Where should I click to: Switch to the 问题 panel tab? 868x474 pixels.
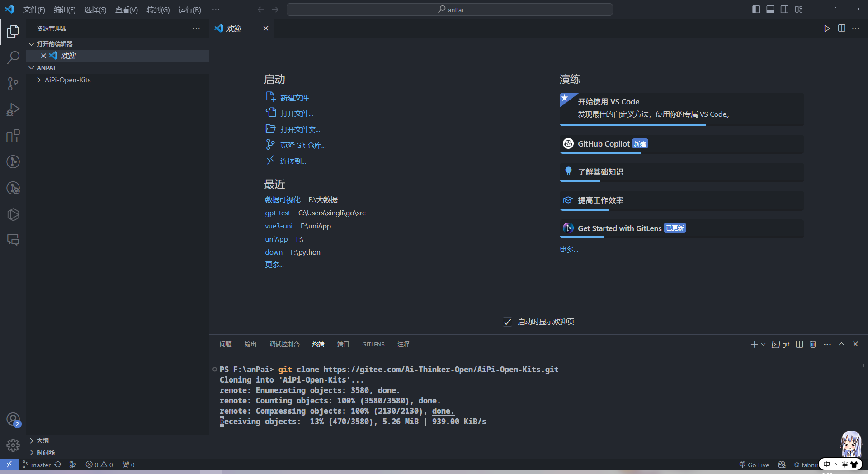226,345
